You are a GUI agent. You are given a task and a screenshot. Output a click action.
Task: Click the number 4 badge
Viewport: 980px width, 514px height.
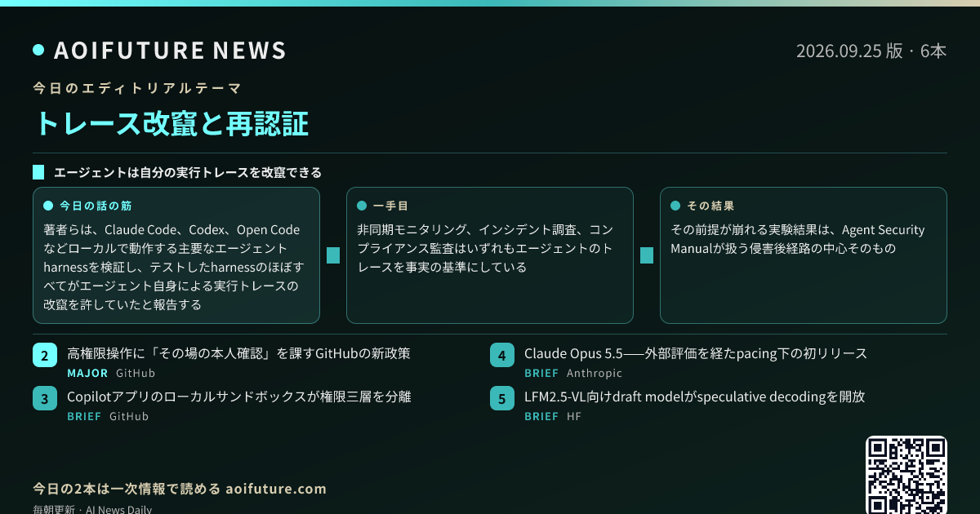click(501, 356)
